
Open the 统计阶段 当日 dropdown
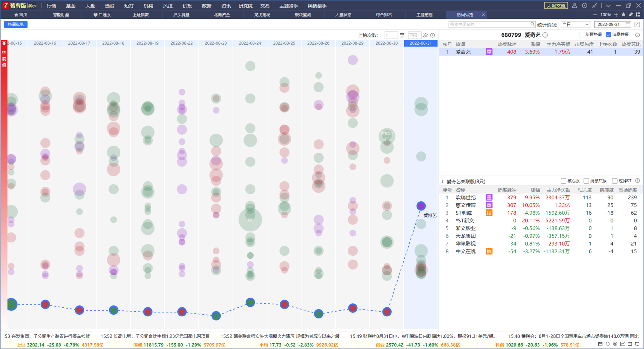[x=576, y=24]
